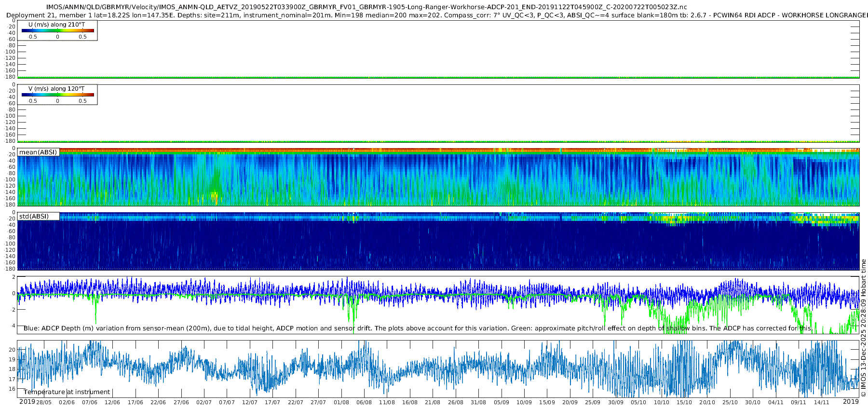
Task: Click the 28/05 date tick label
Action: click(x=44, y=403)
